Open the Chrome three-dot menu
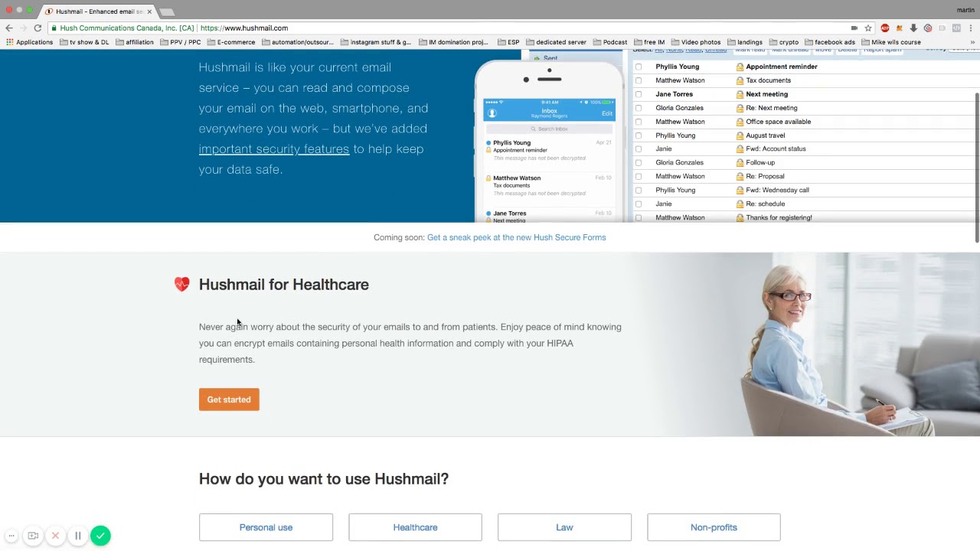 coord(971,28)
